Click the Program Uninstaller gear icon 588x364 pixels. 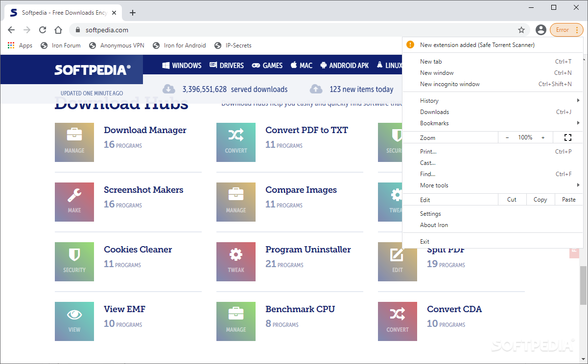point(236,262)
